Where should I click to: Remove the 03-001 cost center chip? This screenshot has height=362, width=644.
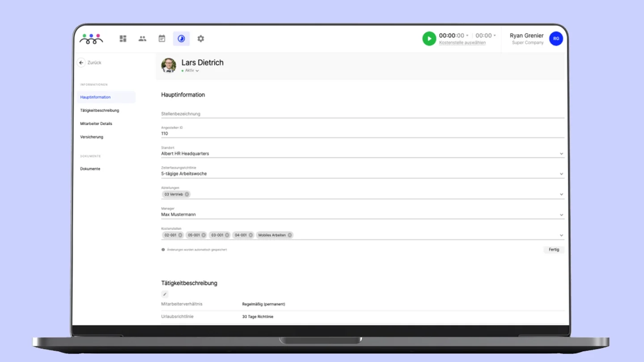coord(227,235)
